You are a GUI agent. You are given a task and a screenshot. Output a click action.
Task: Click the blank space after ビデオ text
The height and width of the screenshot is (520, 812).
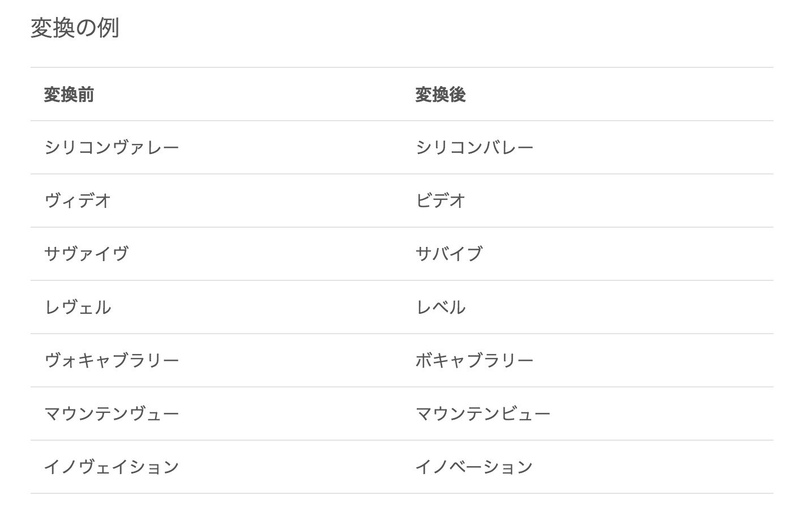click(620, 201)
